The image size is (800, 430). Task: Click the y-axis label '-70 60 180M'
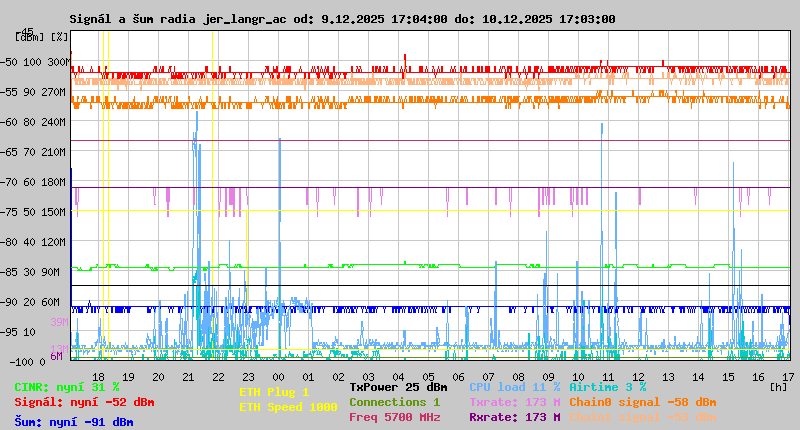pyautogui.click(x=35, y=182)
